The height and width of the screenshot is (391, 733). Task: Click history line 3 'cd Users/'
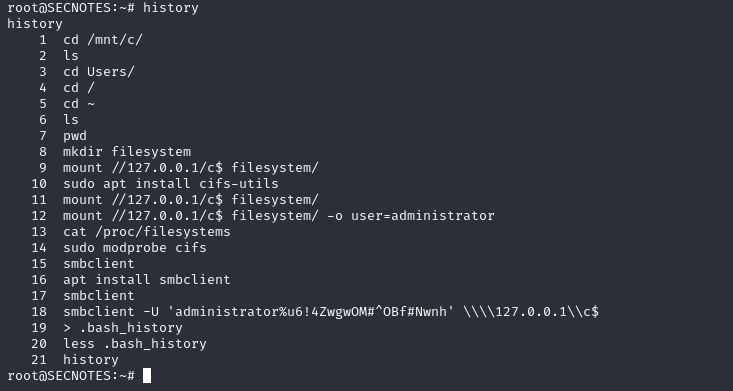99,72
